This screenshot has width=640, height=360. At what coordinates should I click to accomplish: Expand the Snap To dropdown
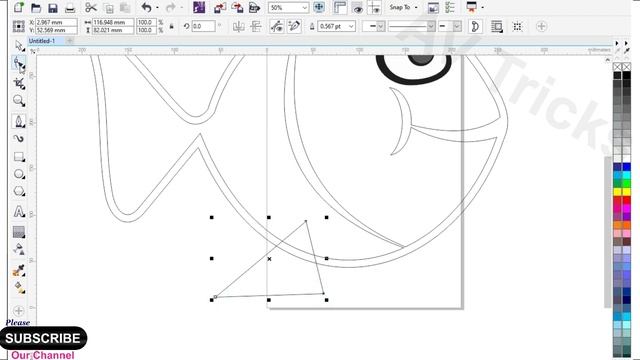click(416, 7)
